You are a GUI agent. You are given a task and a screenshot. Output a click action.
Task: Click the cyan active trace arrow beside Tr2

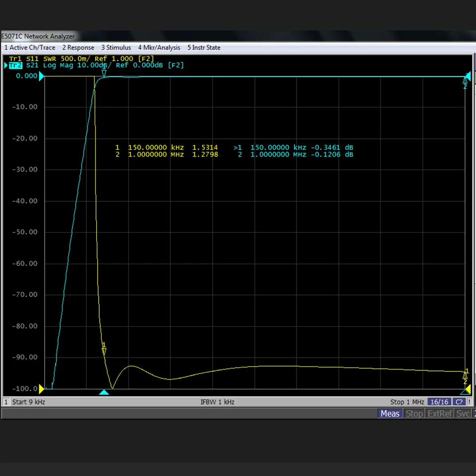tap(6, 65)
